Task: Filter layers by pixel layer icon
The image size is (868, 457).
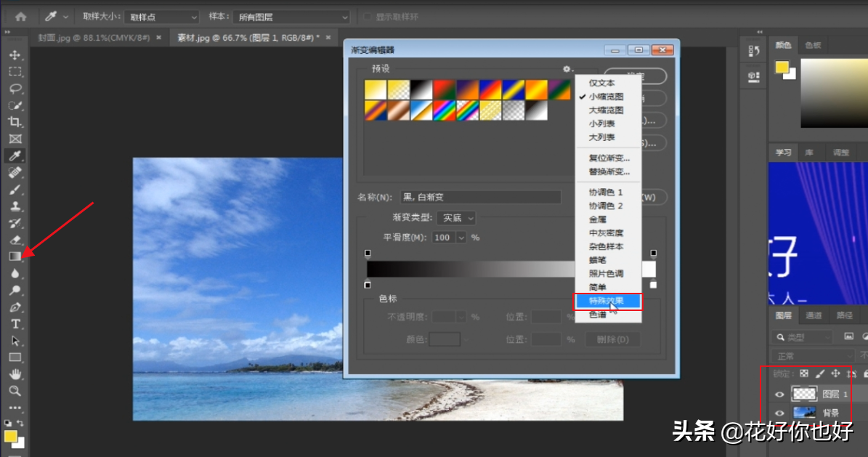Action: tap(848, 336)
